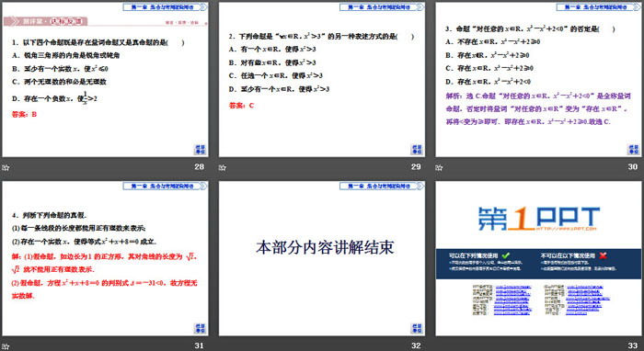Image resolution: width=644 pixels, height=351 pixels.
Task: Click the chapter header banner on slide 32
Action: [x=382, y=187]
